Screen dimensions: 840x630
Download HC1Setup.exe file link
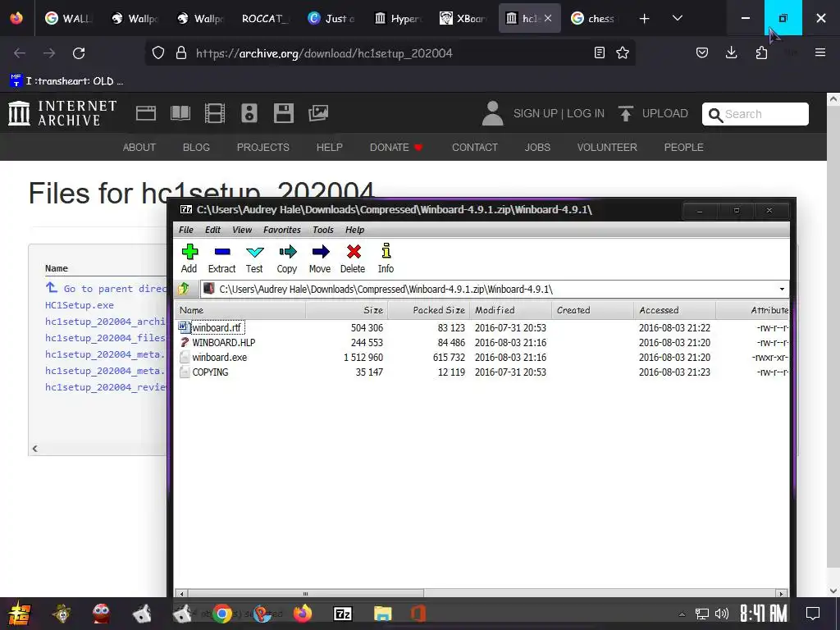(80, 305)
